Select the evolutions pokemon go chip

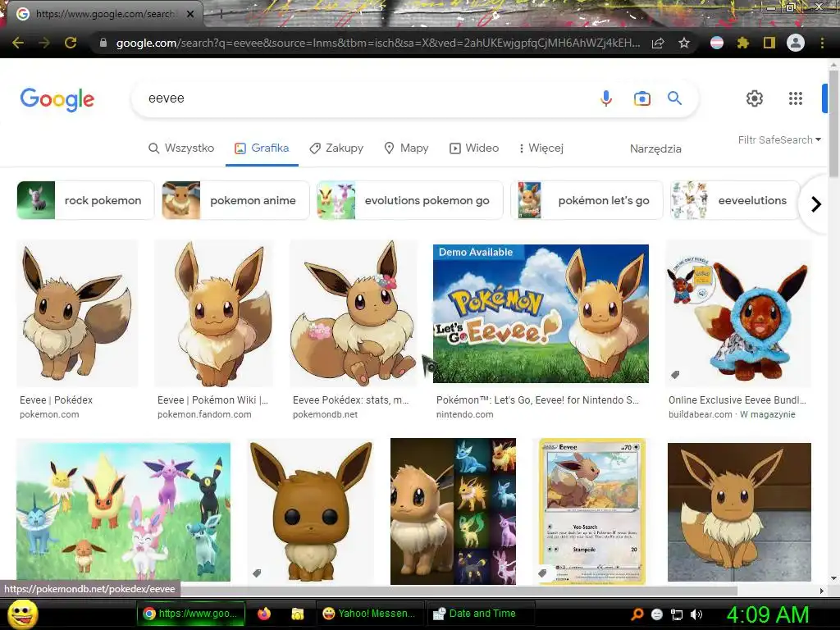410,200
